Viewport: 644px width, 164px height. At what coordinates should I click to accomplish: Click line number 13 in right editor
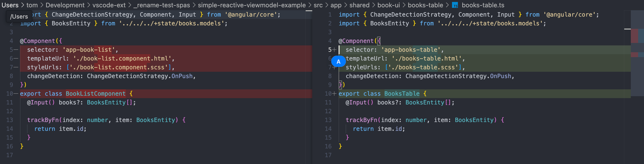coord(328,120)
